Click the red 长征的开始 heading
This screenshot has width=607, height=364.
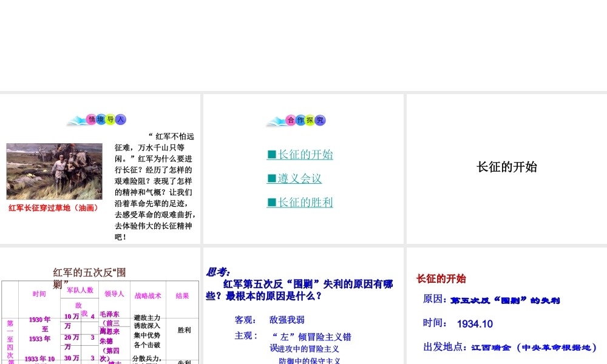tap(441, 279)
